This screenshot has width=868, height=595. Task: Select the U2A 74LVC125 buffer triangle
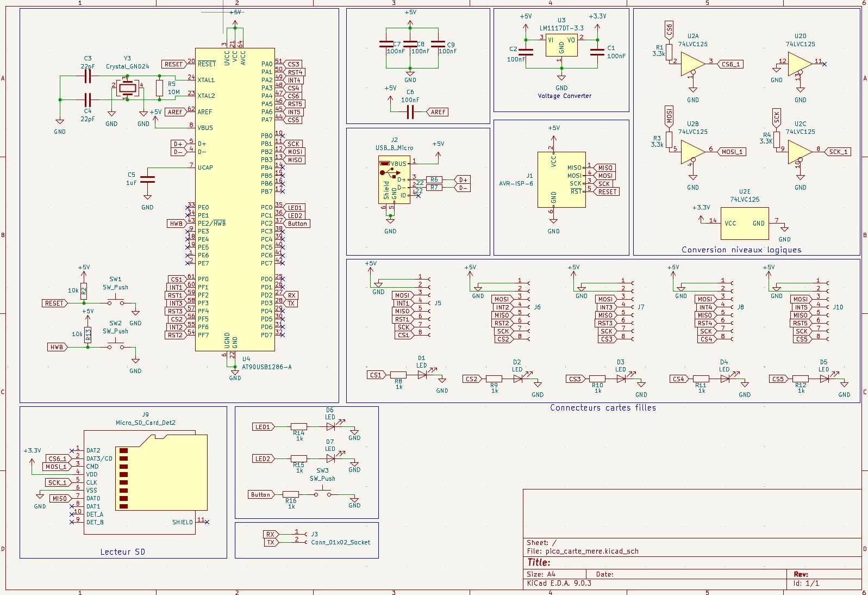tap(692, 64)
